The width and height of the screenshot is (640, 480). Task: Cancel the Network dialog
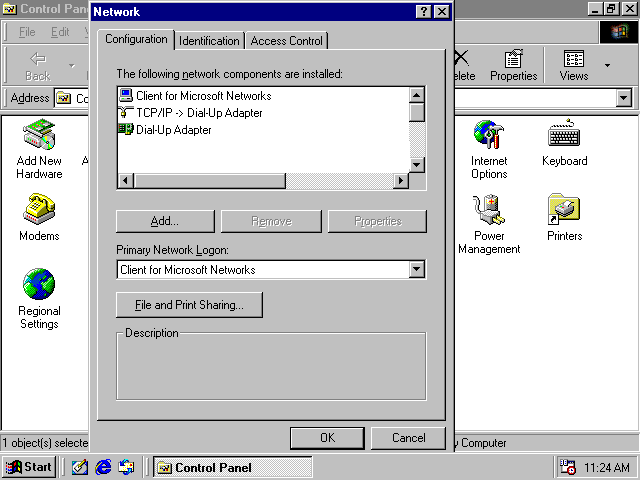pyautogui.click(x=409, y=438)
